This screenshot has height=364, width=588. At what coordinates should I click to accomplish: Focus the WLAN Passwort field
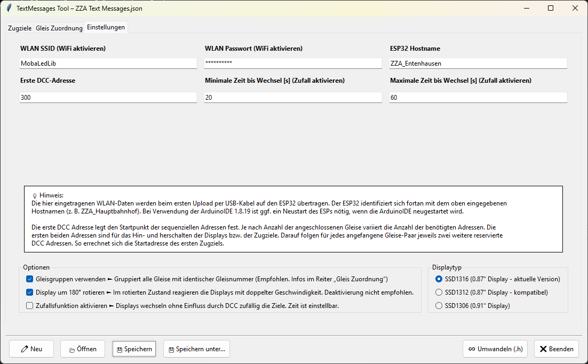click(x=293, y=63)
